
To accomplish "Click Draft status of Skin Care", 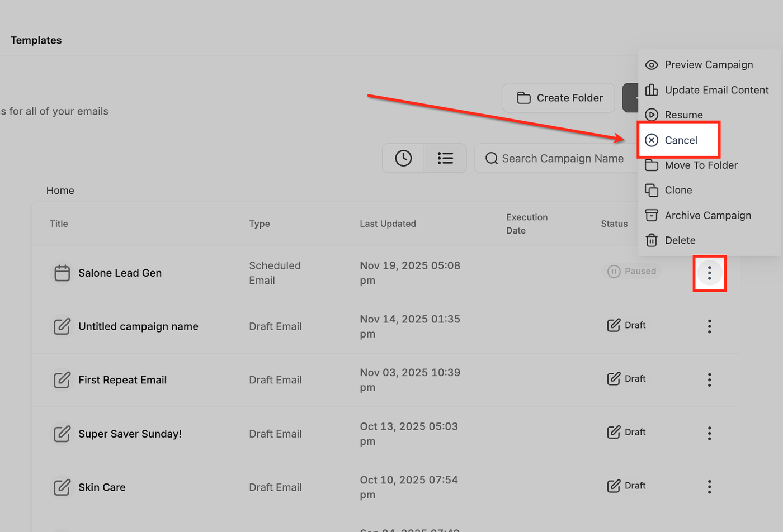I will click(x=626, y=486).
